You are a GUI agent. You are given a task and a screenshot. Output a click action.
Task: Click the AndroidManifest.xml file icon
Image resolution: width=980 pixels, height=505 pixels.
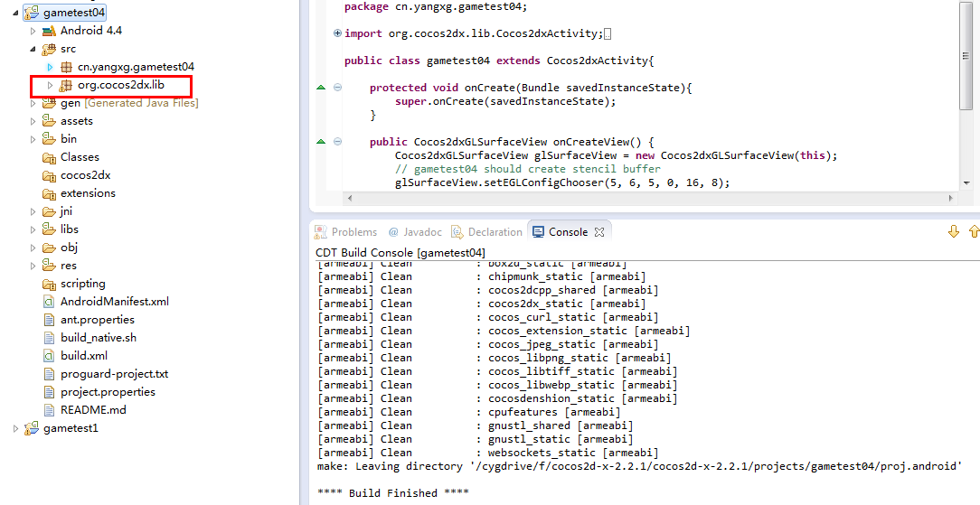click(49, 302)
